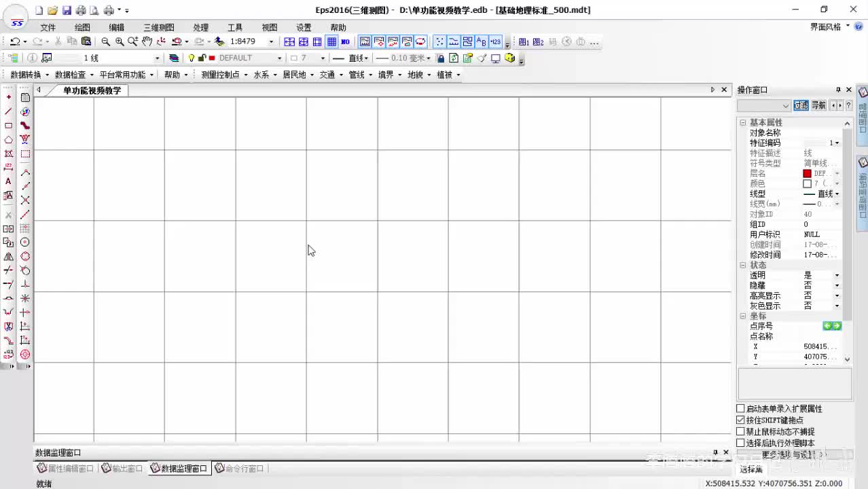
Task: Click the print icon in title bar
Action: click(81, 10)
